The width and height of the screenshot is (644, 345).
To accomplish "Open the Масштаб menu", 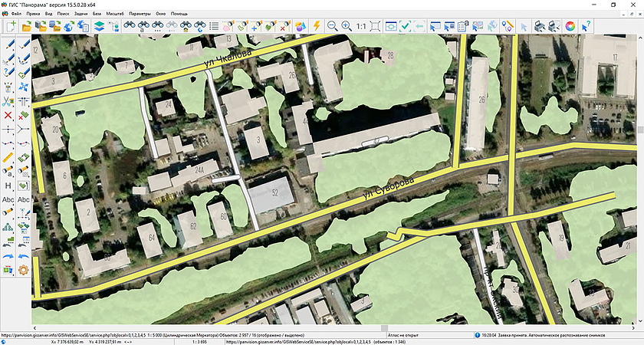I will [x=113, y=14].
